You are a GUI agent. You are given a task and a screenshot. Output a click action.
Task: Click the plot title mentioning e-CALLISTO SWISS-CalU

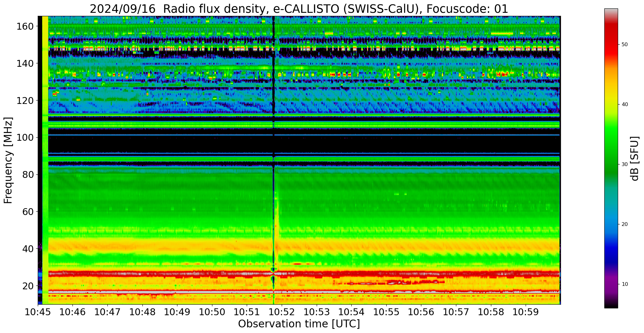coord(299,9)
